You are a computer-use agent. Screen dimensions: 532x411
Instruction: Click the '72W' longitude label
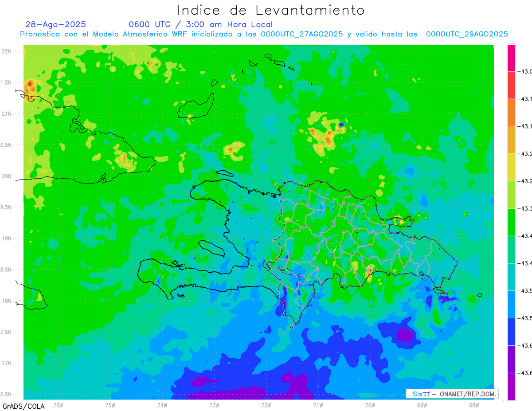tap(266, 405)
